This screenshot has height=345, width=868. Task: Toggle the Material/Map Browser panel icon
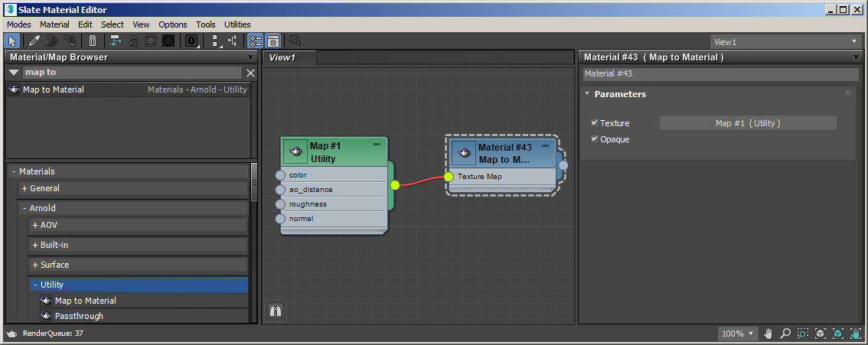pyautogui.click(x=255, y=41)
